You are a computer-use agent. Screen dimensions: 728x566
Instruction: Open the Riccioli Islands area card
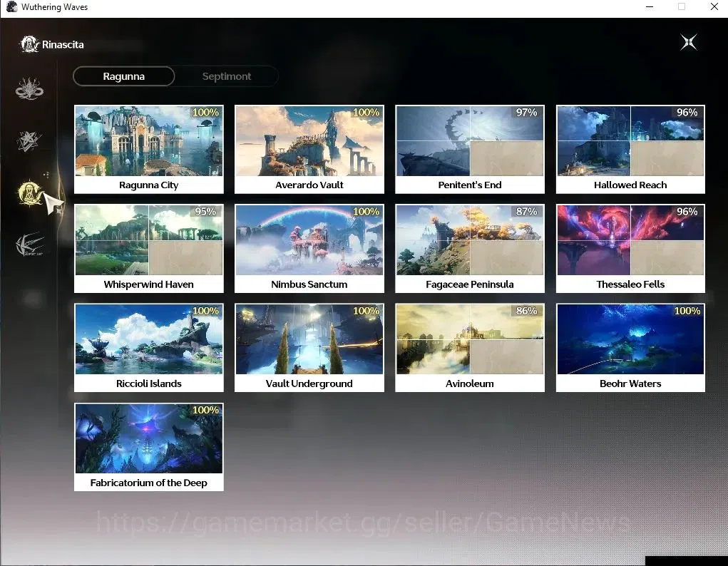click(149, 348)
